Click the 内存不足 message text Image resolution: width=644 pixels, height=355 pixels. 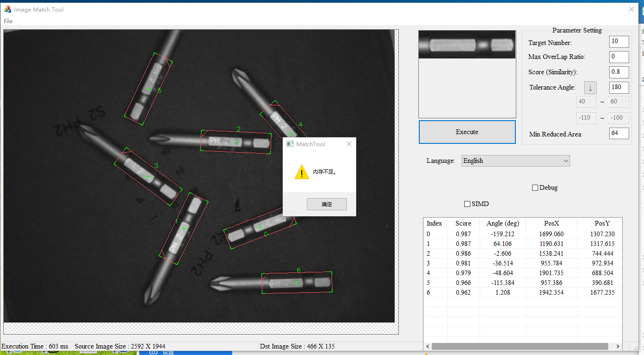(x=324, y=172)
